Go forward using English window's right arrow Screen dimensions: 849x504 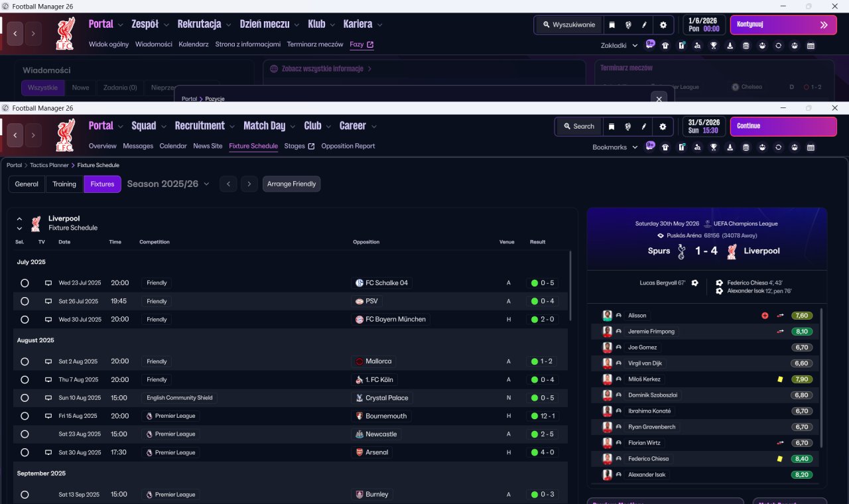pos(33,135)
